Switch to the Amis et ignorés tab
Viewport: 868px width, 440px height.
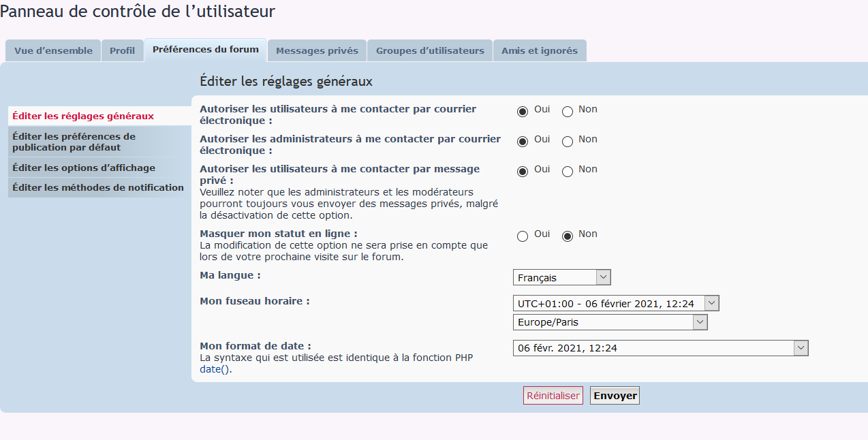click(540, 50)
